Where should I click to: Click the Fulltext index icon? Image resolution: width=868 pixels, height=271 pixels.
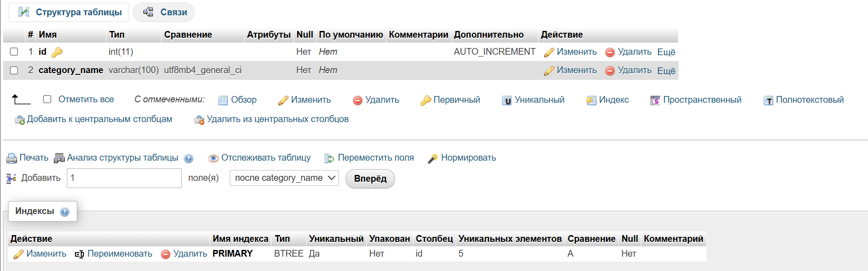tap(768, 101)
